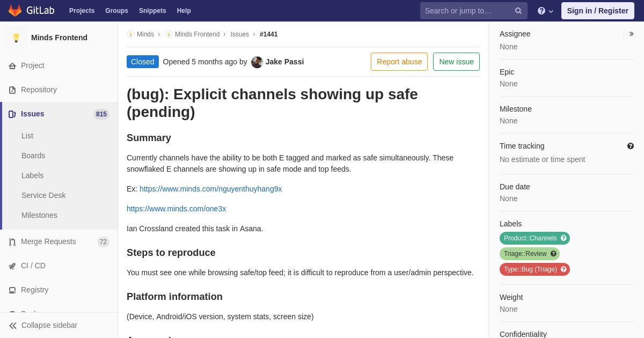This screenshot has width=644, height=338.
Task: Open the Projects menu
Action: [82, 11]
